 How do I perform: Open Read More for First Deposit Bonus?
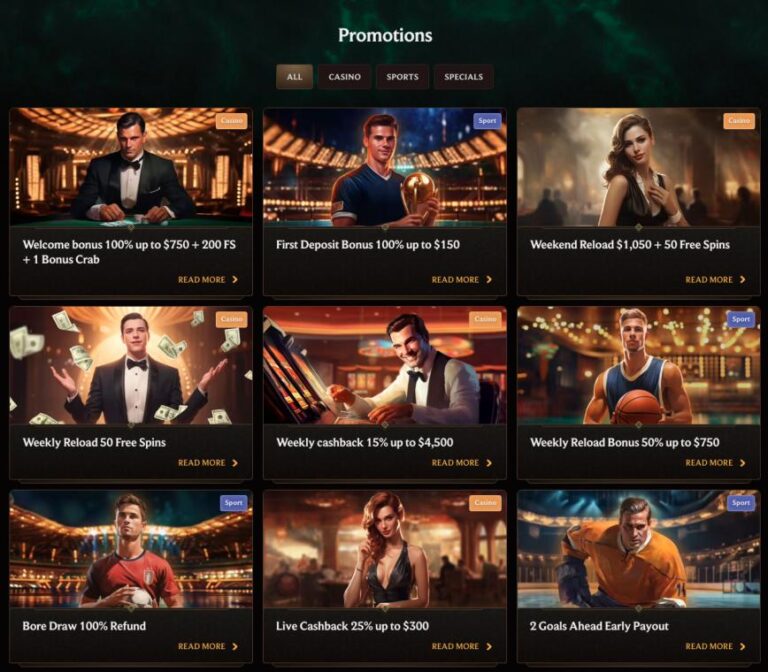point(462,280)
